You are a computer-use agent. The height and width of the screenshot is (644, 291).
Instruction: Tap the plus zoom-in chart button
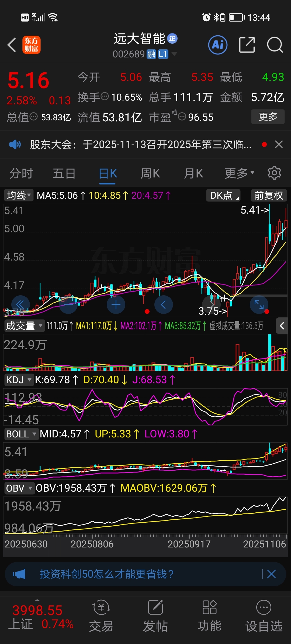pyautogui.click(x=116, y=305)
